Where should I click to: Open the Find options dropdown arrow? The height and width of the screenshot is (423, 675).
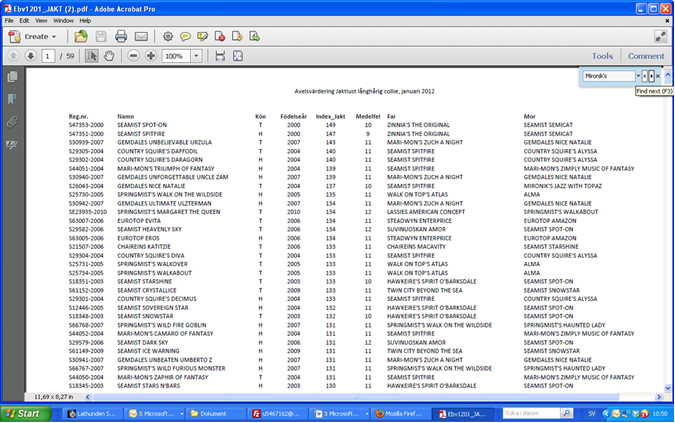pyautogui.click(x=637, y=76)
